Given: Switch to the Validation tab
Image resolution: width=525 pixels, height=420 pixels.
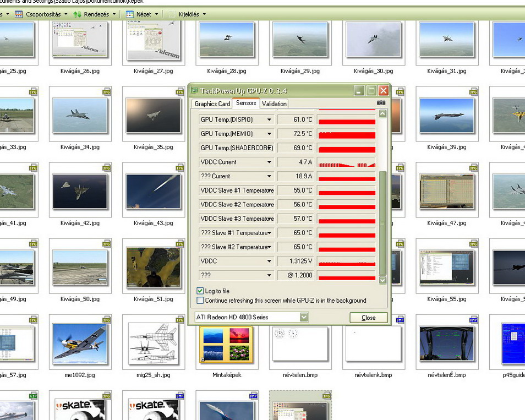Looking at the screenshot, I should click(x=274, y=104).
